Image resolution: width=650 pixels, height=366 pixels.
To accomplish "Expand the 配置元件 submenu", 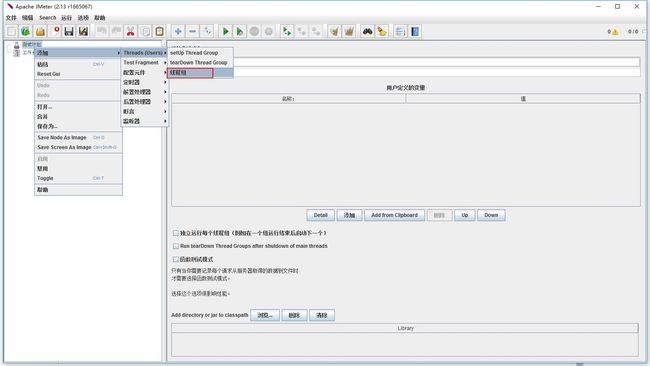I will point(144,73).
